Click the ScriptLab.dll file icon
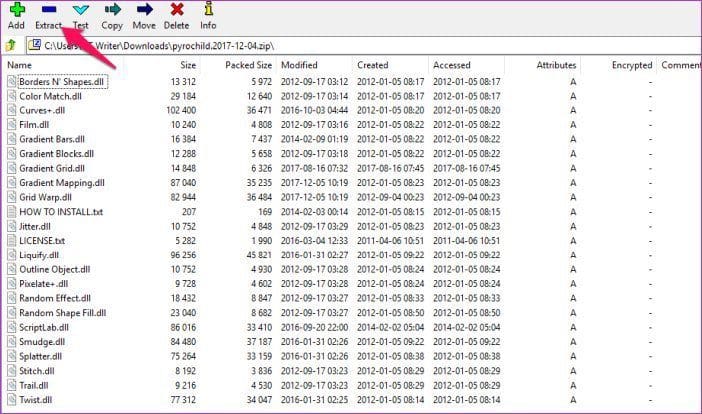 pos(12,328)
